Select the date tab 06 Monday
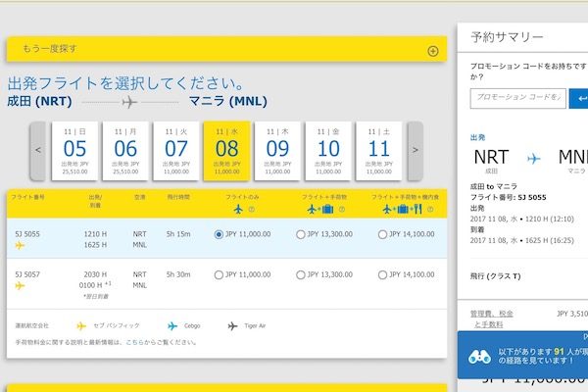 (x=125, y=151)
